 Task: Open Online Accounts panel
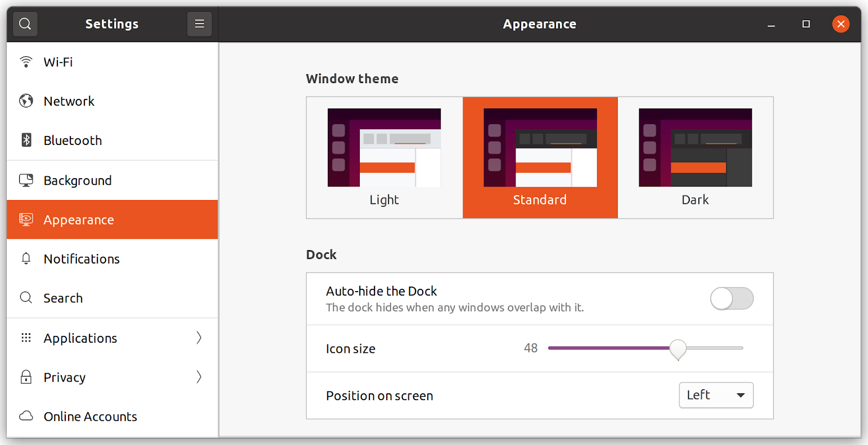click(112, 416)
